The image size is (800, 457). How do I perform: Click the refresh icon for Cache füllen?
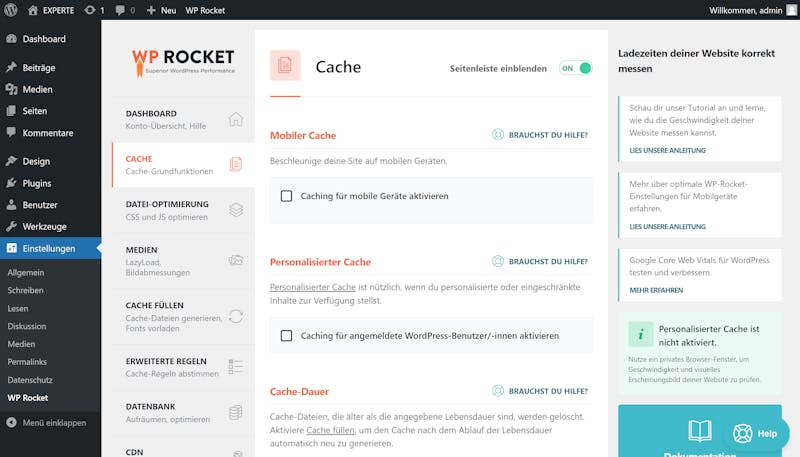point(236,316)
